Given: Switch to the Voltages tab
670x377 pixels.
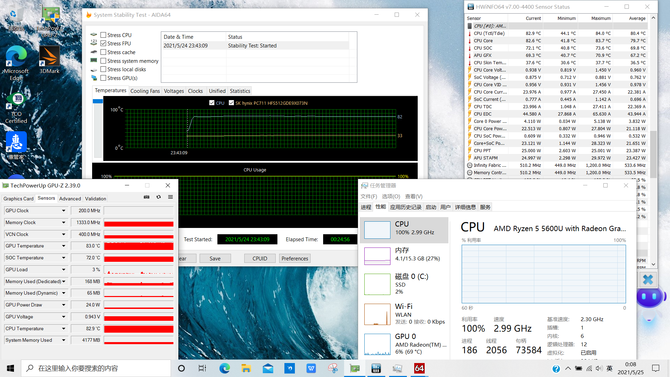Looking at the screenshot, I should [173, 91].
